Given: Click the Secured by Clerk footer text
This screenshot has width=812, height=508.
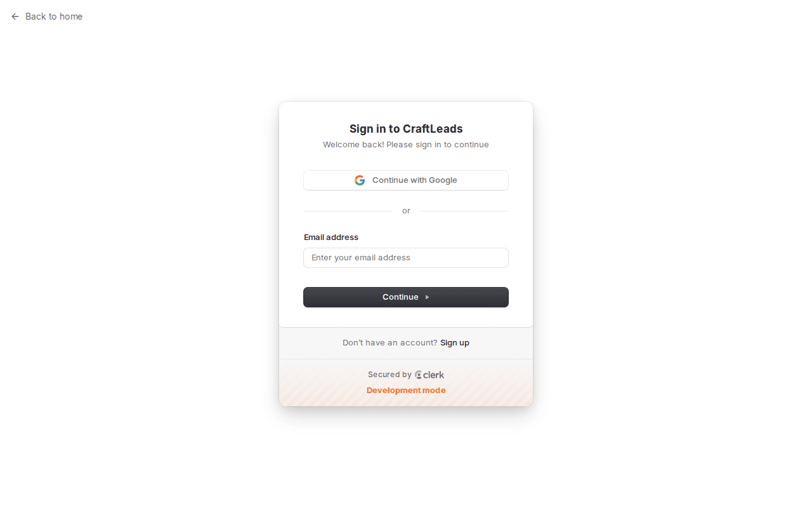Looking at the screenshot, I should click(x=406, y=375).
